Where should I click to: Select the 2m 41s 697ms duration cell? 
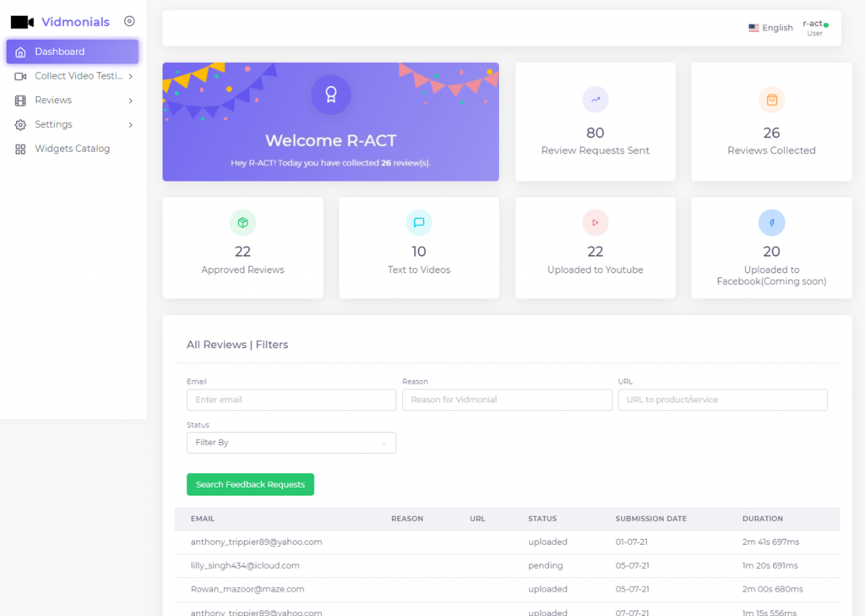[770, 542]
